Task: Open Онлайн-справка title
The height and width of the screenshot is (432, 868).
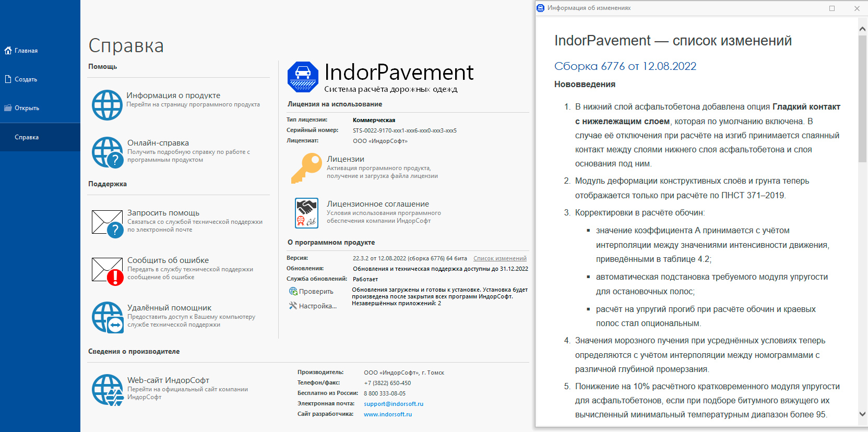Action: [158, 143]
